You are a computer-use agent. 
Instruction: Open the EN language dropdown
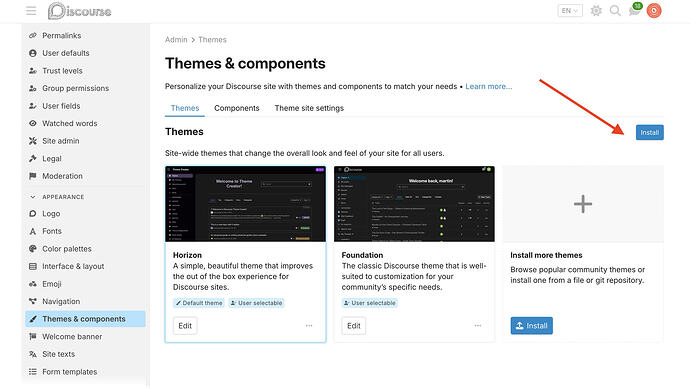click(x=570, y=11)
